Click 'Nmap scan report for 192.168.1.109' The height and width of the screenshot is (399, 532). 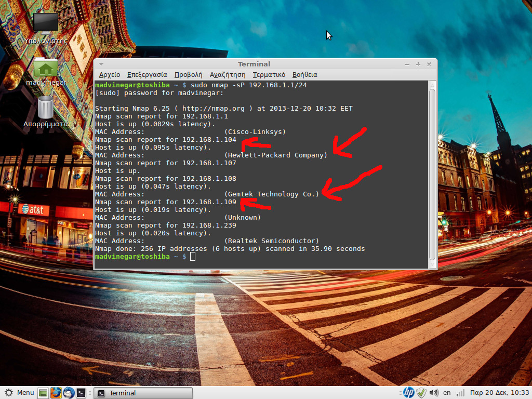[x=166, y=202]
